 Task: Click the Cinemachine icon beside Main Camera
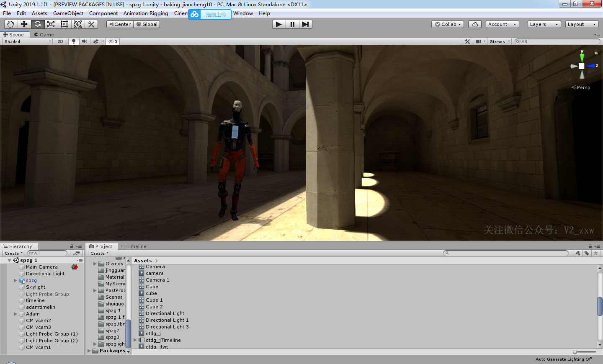pyautogui.click(x=75, y=267)
